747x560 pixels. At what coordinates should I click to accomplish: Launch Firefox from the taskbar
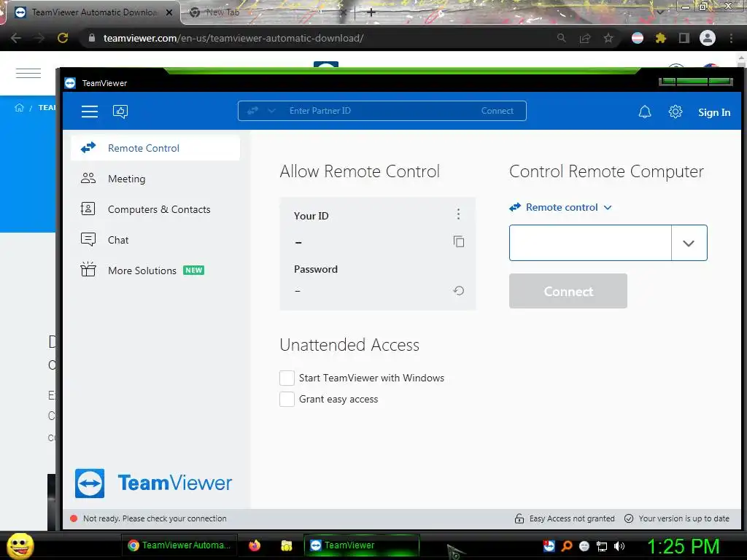click(x=255, y=545)
